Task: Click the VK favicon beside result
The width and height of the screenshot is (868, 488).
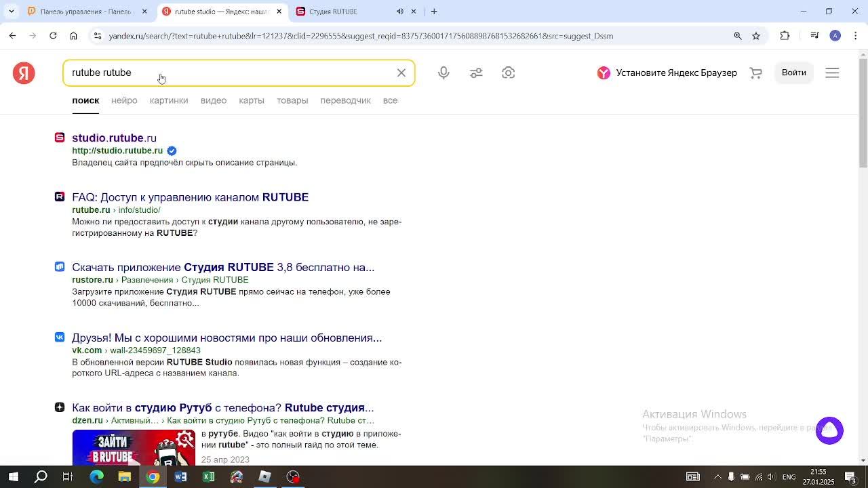Action: click(x=60, y=337)
